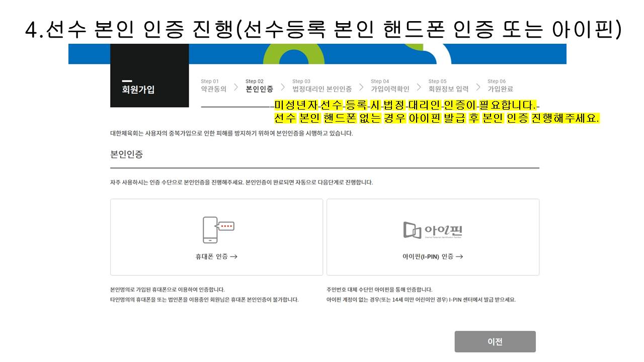The height and width of the screenshot is (362, 644).
Task: Click the black 회원가입 header box
Action: point(149,75)
